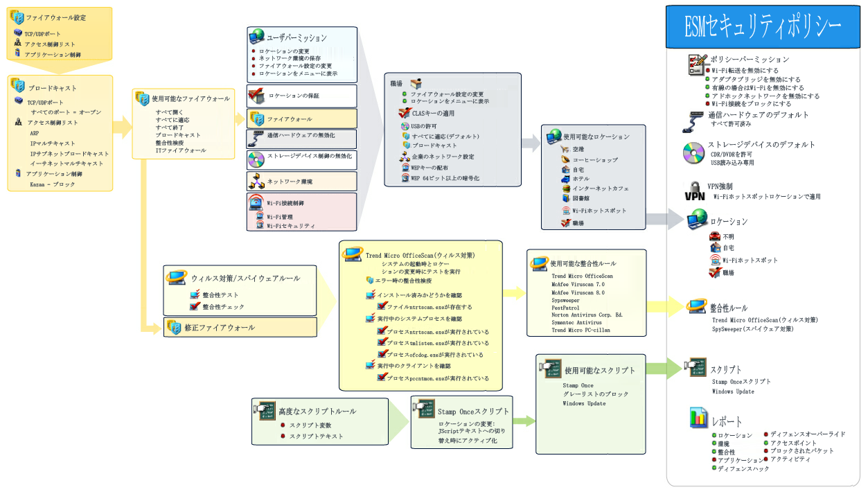The width and height of the screenshot is (868, 494).
Task: Click the Wi-Fi接続制御 icon
Action: click(256, 203)
